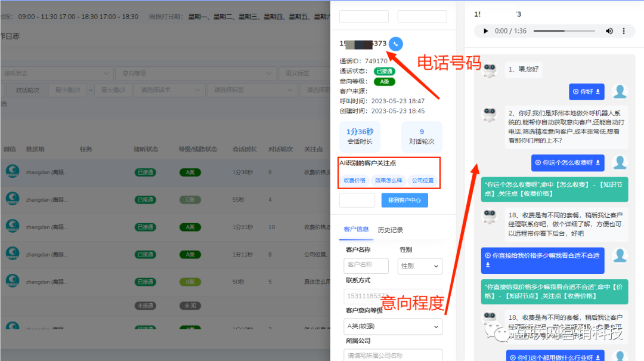Play the 1:36 call recording
644x361 pixels.
point(486,31)
